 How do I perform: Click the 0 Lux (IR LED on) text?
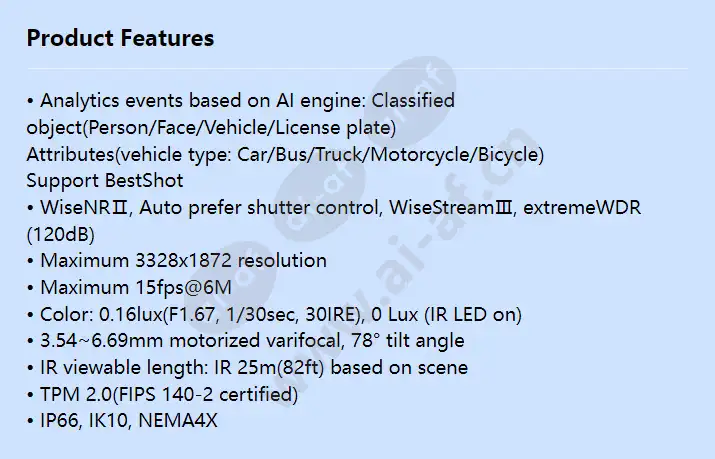tap(446, 315)
